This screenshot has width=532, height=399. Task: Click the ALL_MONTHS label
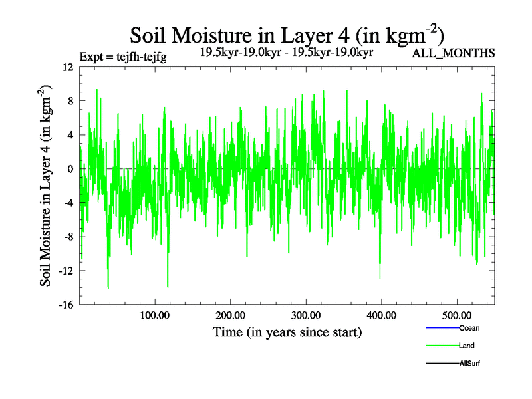click(x=454, y=53)
